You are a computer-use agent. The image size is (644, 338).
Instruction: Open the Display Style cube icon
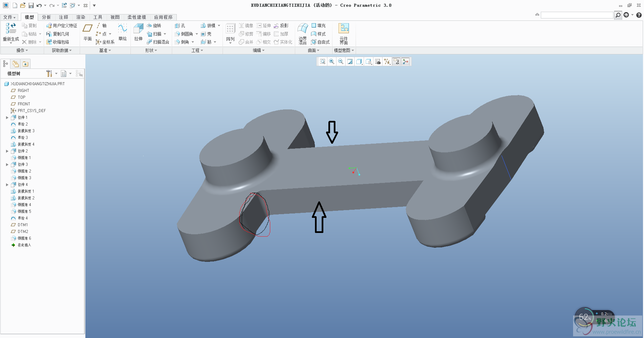(x=359, y=61)
